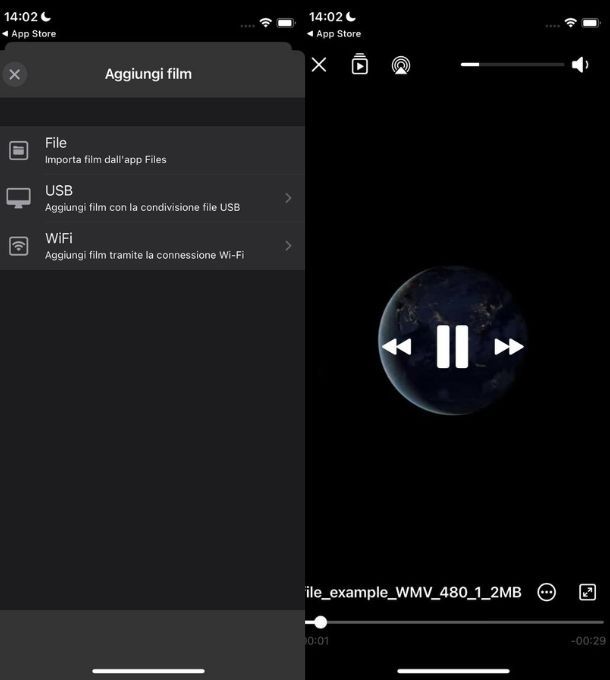Click the playback progress bar knob

tap(320, 622)
